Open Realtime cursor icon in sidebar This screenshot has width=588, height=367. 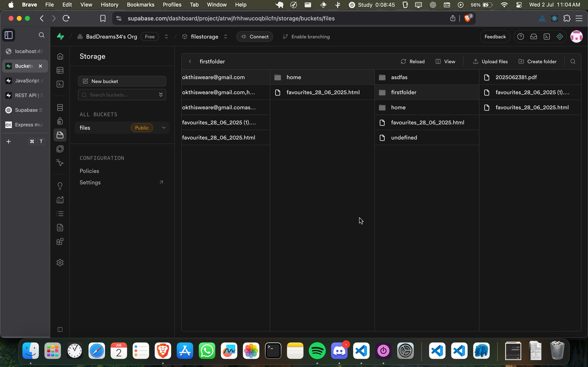click(60, 162)
